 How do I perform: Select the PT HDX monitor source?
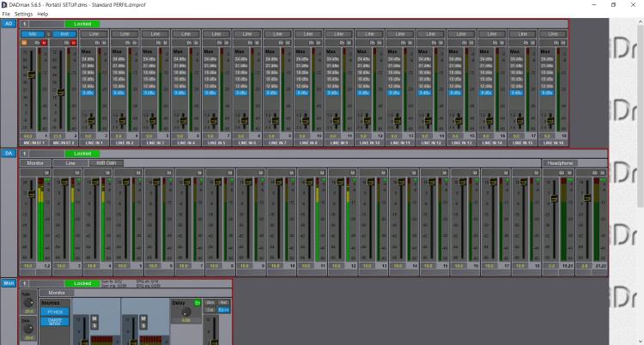click(x=54, y=311)
